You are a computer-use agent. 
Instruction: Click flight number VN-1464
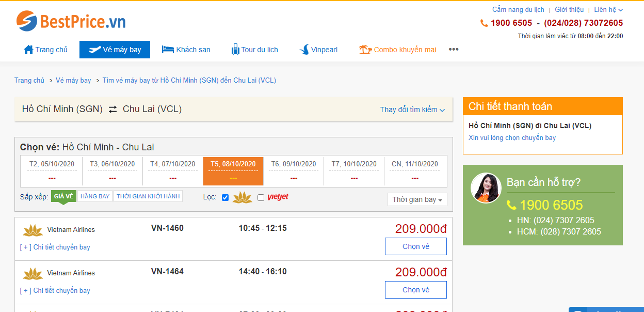[x=167, y=271]
